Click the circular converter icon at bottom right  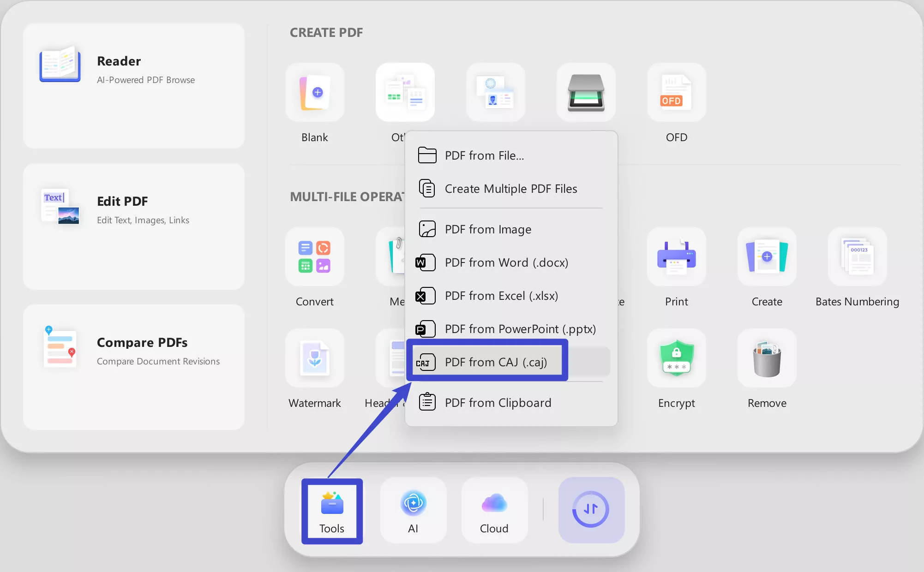591,510
